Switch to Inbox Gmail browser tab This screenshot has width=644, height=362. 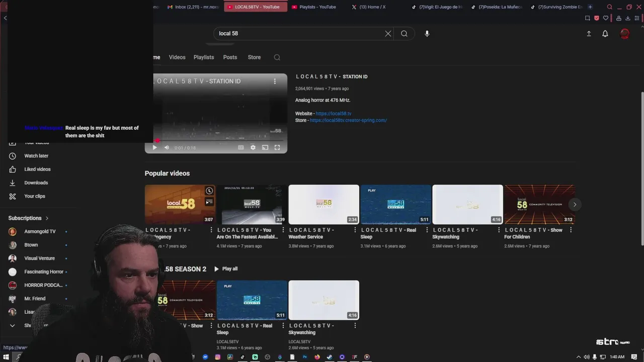(x=193, y=7)
